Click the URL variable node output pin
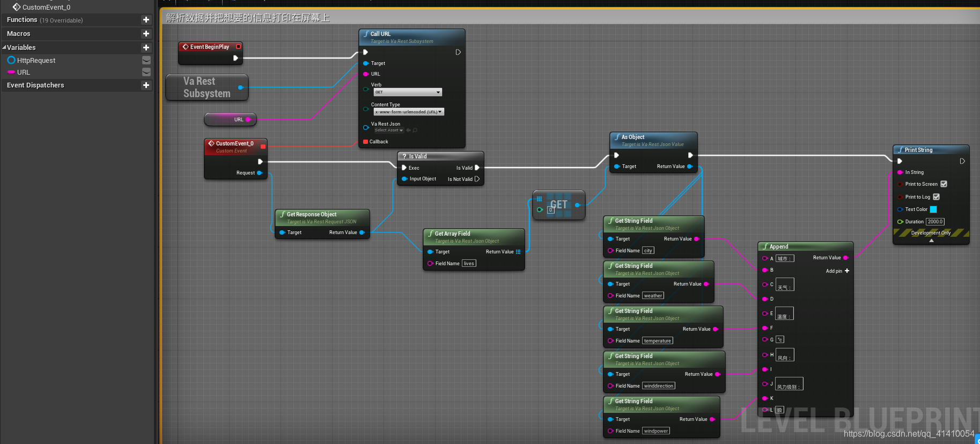This screenshot has height=444, width=980. click(248, 120)
